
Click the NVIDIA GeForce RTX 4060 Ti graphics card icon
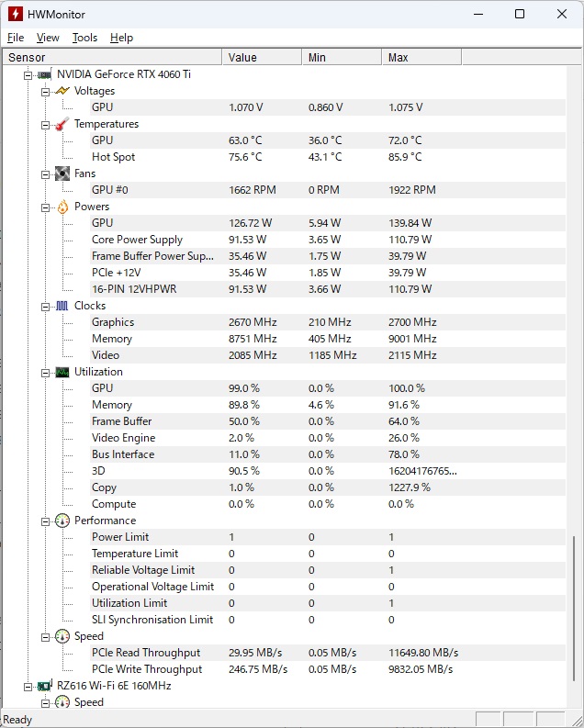[44, 74]
